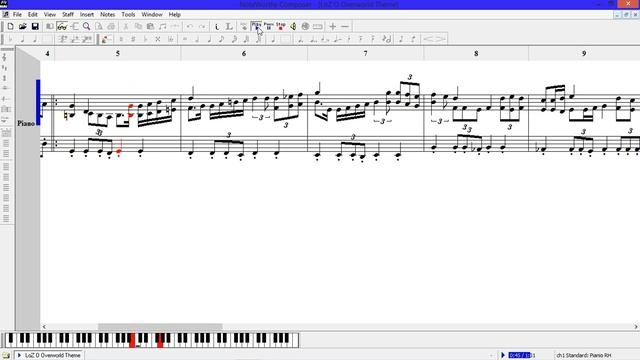Select the quarter note duration

tap(209, 39)
